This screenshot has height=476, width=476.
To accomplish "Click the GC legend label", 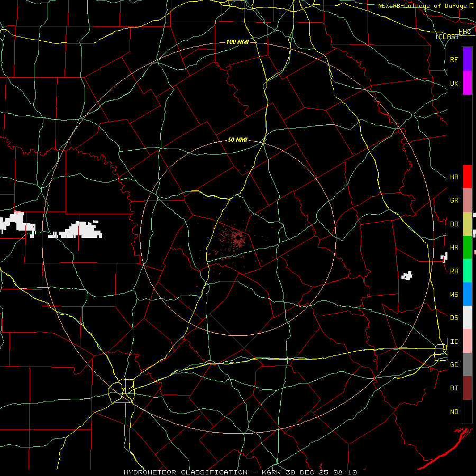I will pyautogui.click(x=454, y=365).
